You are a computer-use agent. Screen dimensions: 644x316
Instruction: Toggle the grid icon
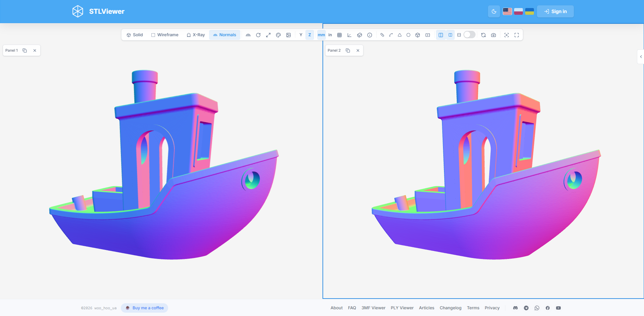click(x=340, y=35)
